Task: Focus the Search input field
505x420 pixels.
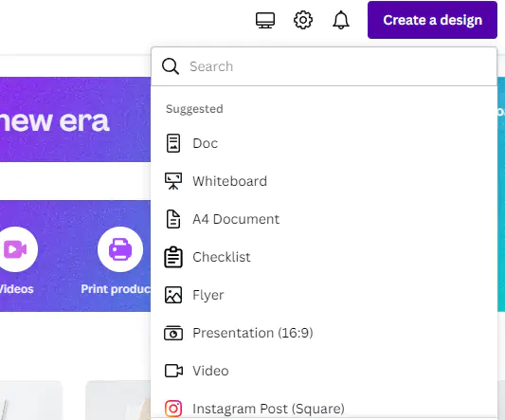Action: [324, 66]
